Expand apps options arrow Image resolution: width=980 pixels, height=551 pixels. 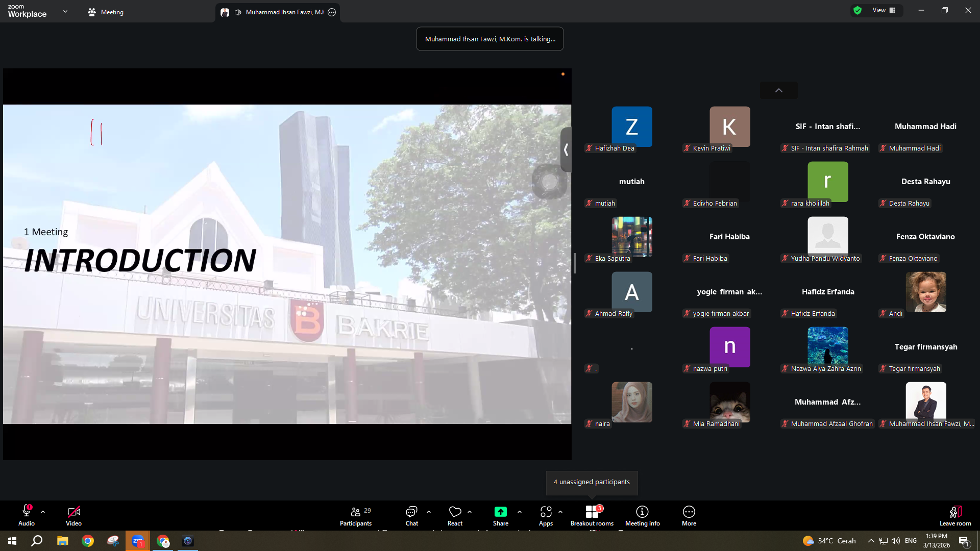560,512
